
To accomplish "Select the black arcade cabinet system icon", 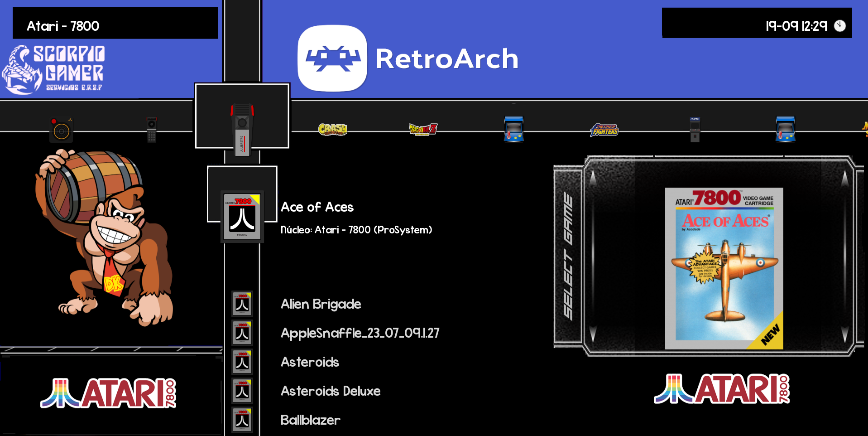I will click(x=695, y=130).
